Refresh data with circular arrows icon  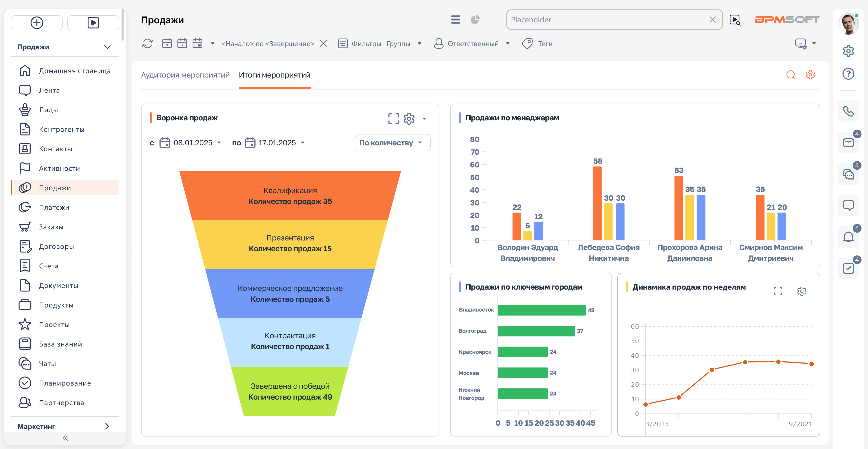point(147,43)
